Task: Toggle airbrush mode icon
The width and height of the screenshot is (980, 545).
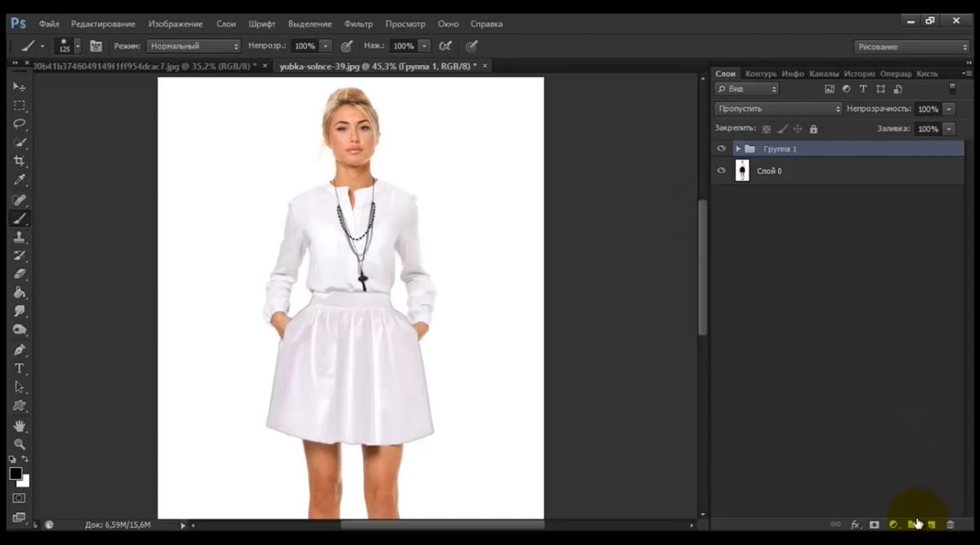Action: click(445, 47)
